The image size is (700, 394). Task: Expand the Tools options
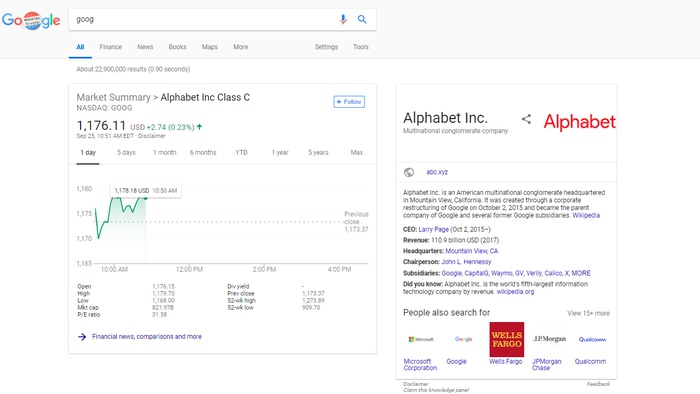click(361, 47)
